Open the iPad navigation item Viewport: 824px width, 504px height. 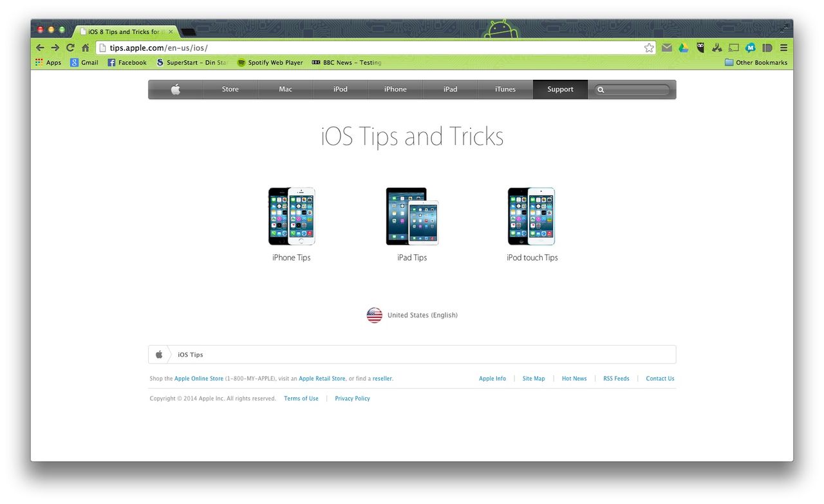451,89
